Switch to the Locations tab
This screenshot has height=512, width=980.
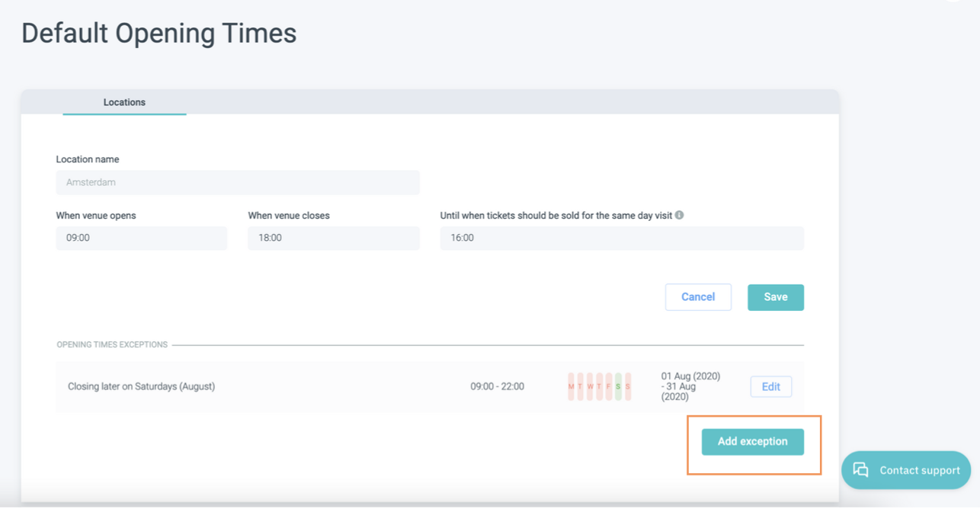tap(124, 102)
